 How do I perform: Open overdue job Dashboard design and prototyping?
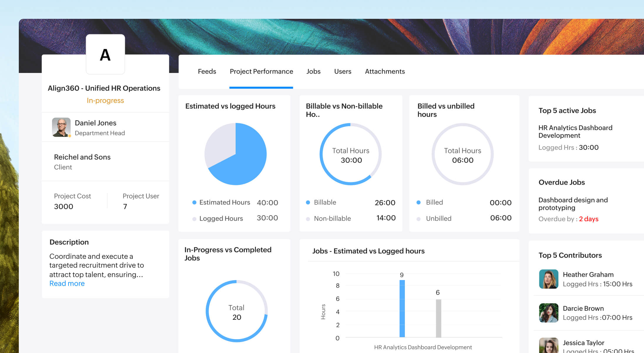pos(573,204)
